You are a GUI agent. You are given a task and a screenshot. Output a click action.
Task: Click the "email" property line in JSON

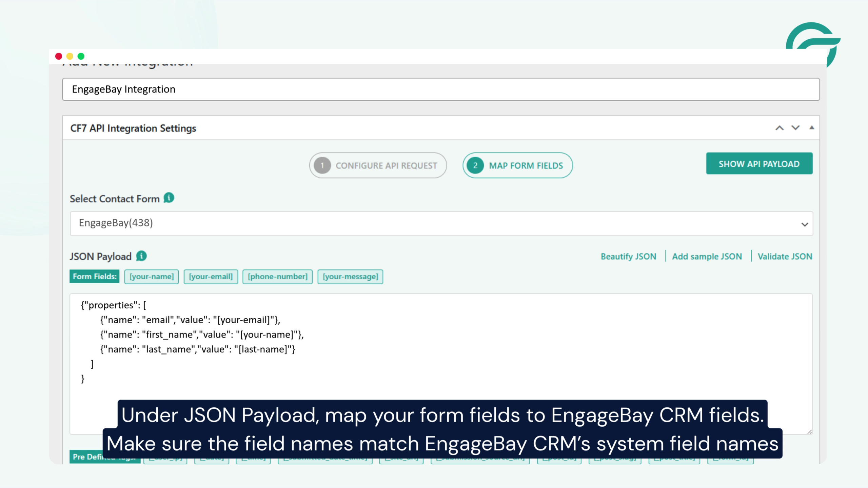pyautogui.click(x=190, y=320)
